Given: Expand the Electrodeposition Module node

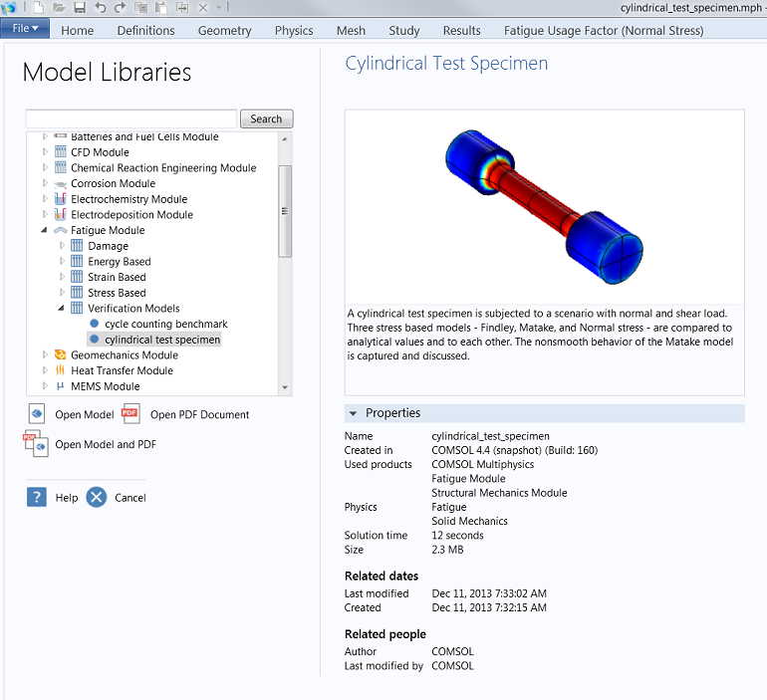Looking at the screenshot, I should coord(45,215).
